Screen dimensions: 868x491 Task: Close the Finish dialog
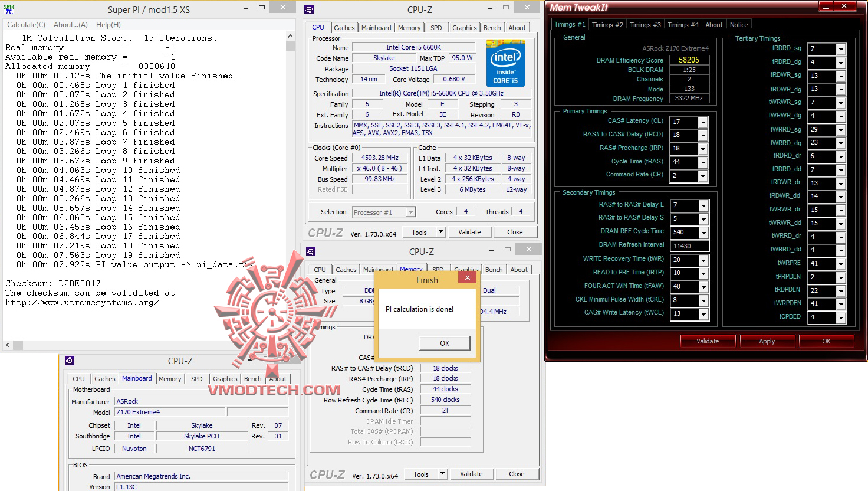coord(467,278)
